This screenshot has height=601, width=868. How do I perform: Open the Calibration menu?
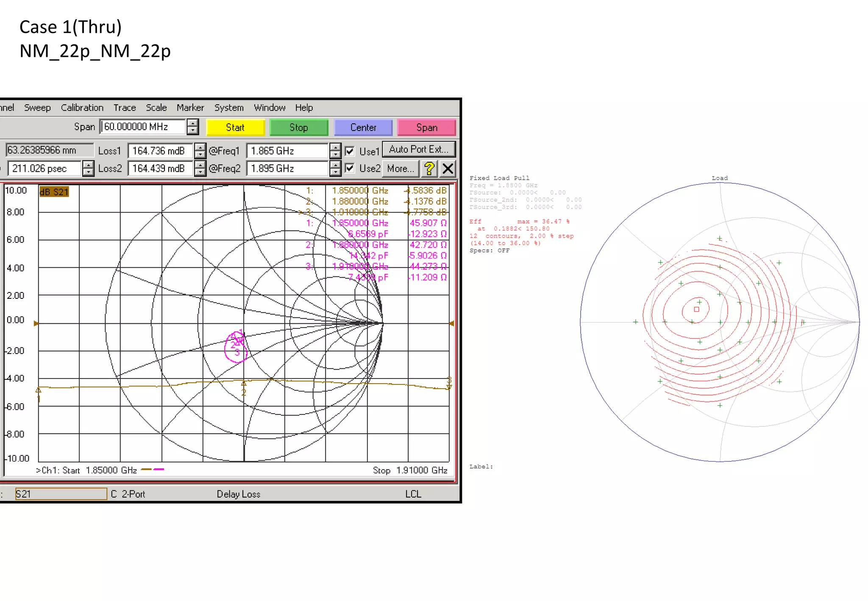point(82,108)
